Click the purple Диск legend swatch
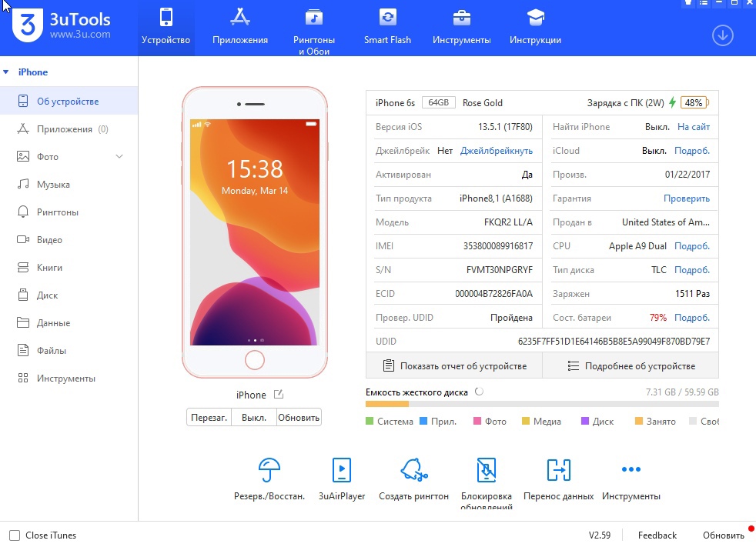The height and width of the screenshot is (547, 756). 585,422
